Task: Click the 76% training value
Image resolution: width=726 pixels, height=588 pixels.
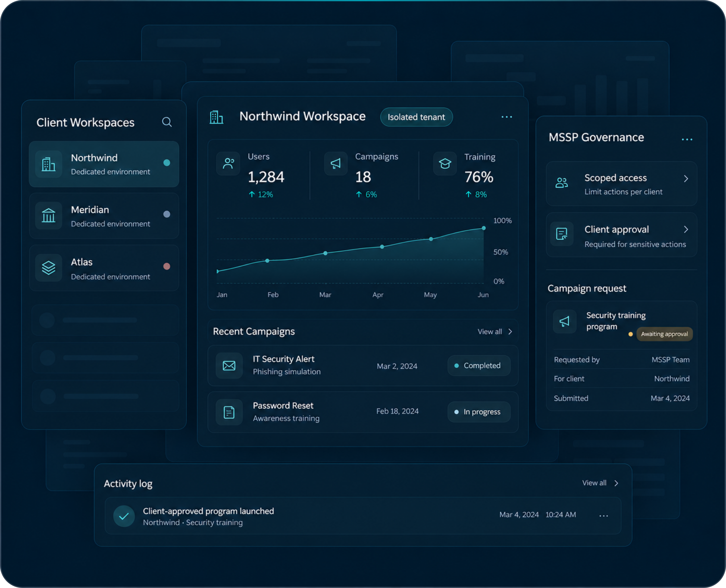Action: (x=479, y=177)
